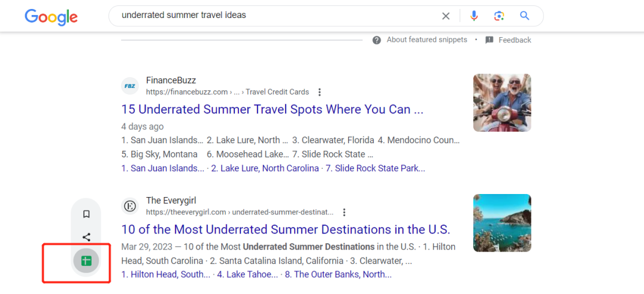644x294 pixels.
Task: Open the FinanceBuzz result options menu
Action: pyautogui.click(x=320, y=92)
